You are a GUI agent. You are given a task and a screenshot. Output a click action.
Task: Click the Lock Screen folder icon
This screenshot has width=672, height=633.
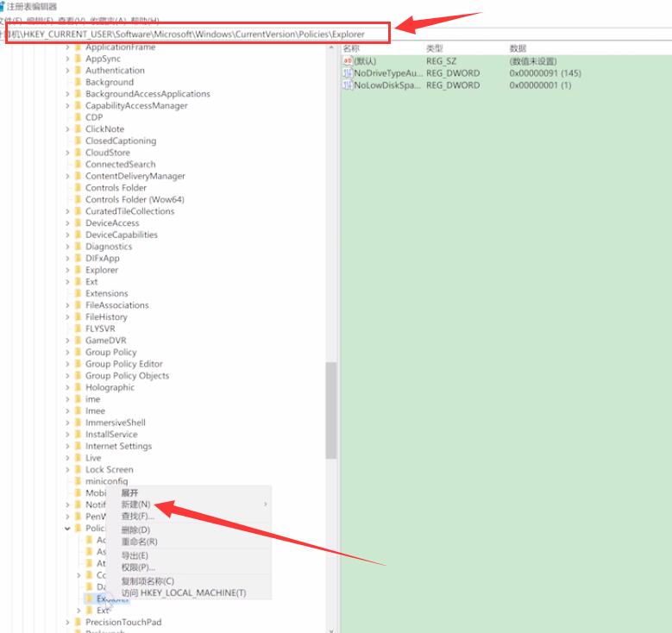[x=78, y=470]
